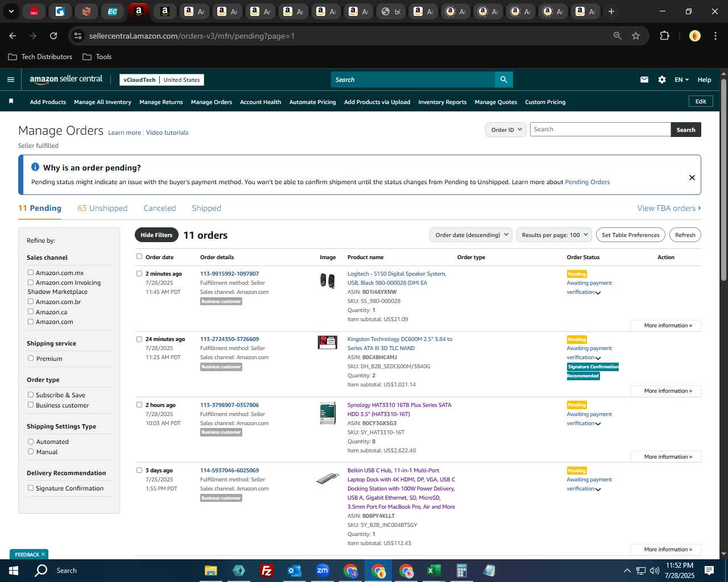Viewport: 728px width, 582px height.
Task: Click the page vertical scrollbar
Action: click(723, 180)
